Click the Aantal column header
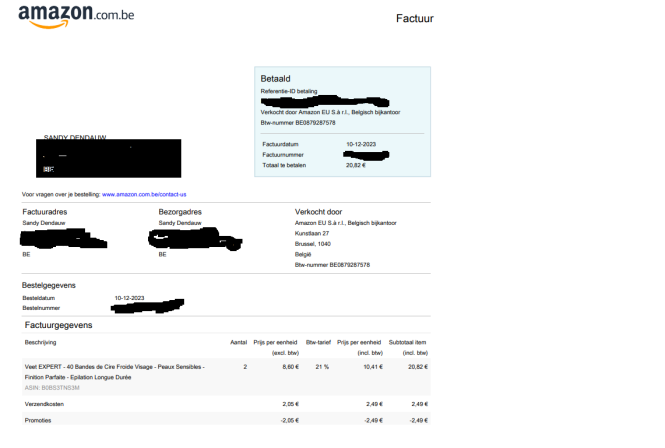Screen dimensions: 665x448 click(x=238, y=342)
